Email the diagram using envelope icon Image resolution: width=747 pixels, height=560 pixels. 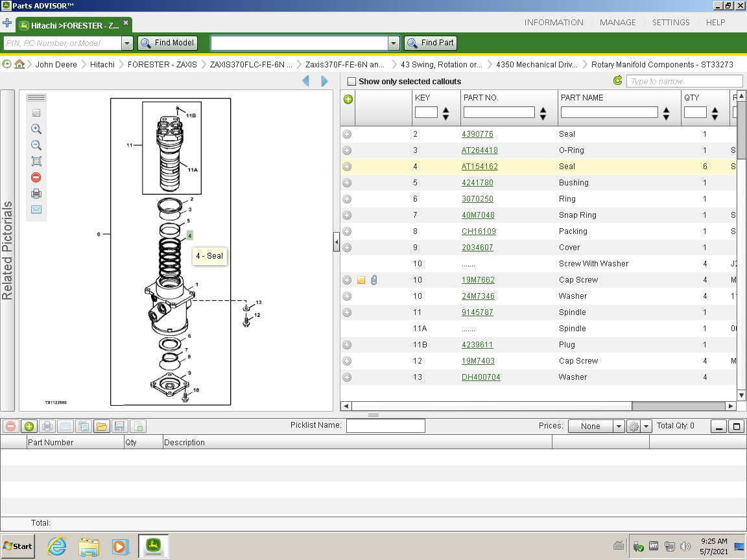tap(36, 209)
